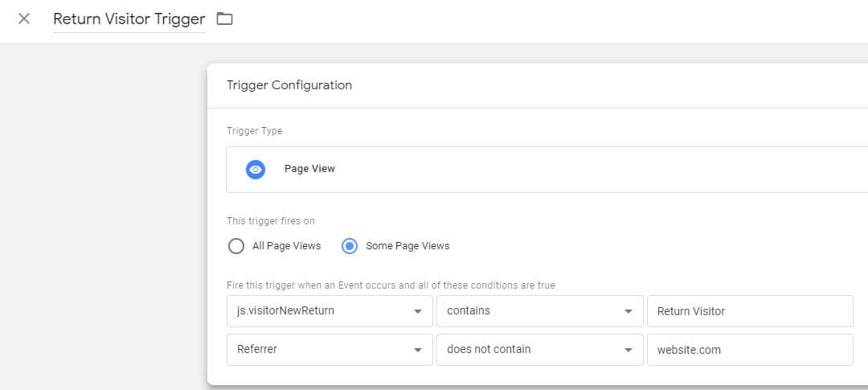Screen dimensions: 868x390
Task: Open the does not contain operator dropdown
Action: coord(540,350)
